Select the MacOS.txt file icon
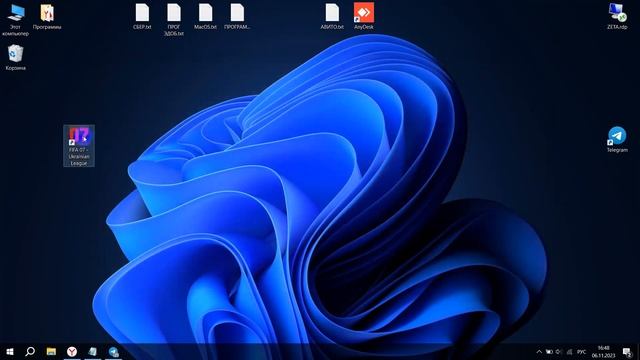Screen dimensions: 640x360 click(x=205, y=16)
